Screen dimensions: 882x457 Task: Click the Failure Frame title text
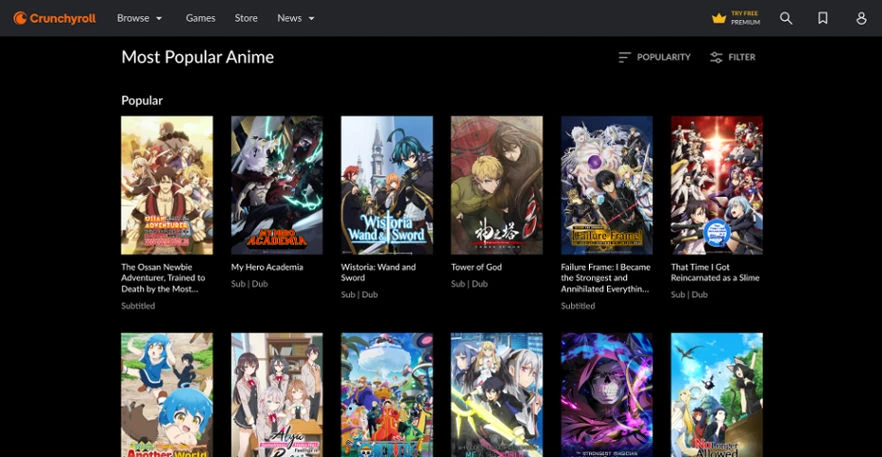[605, 278]
